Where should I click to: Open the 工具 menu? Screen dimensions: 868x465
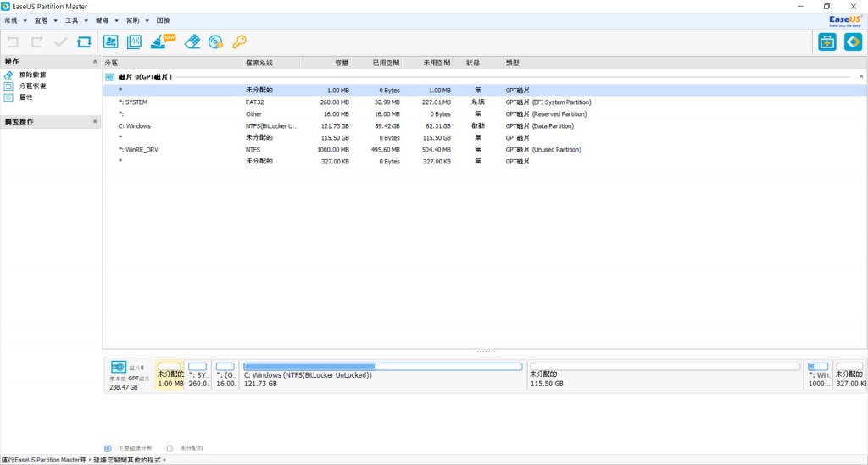(x=76, y=20)
